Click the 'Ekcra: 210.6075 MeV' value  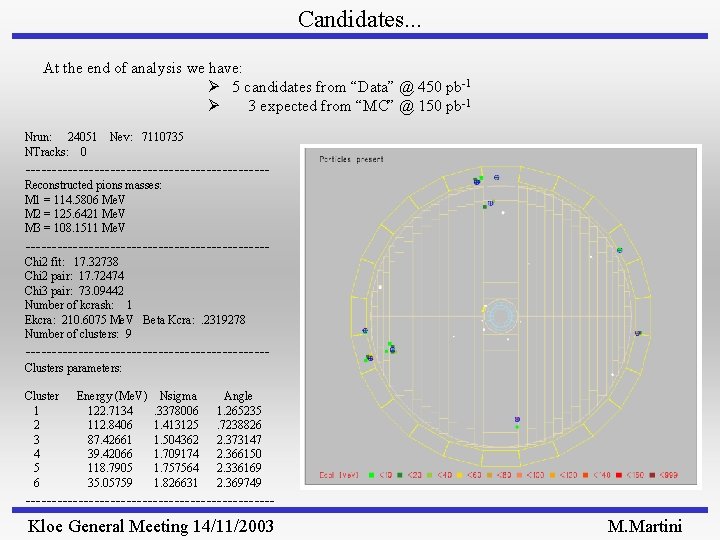[79, 320]
